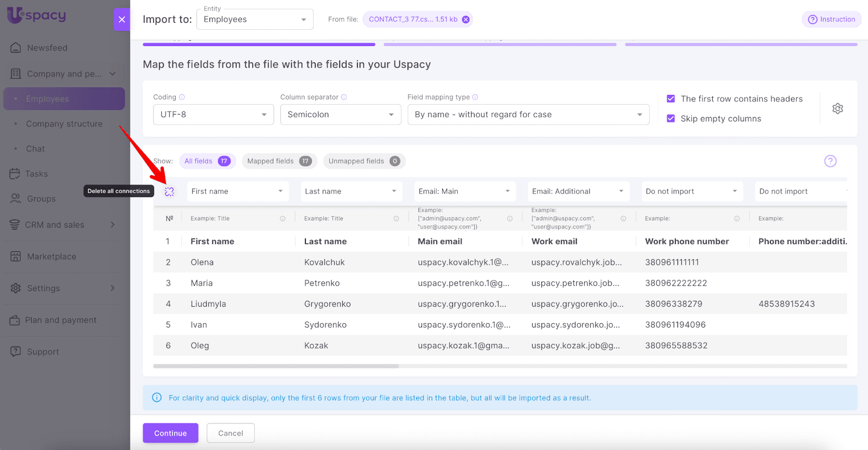Expand the Semicolon column separator dropdown
The width and height of the screenshot is (868, 450).
click(x=340, y=114)
